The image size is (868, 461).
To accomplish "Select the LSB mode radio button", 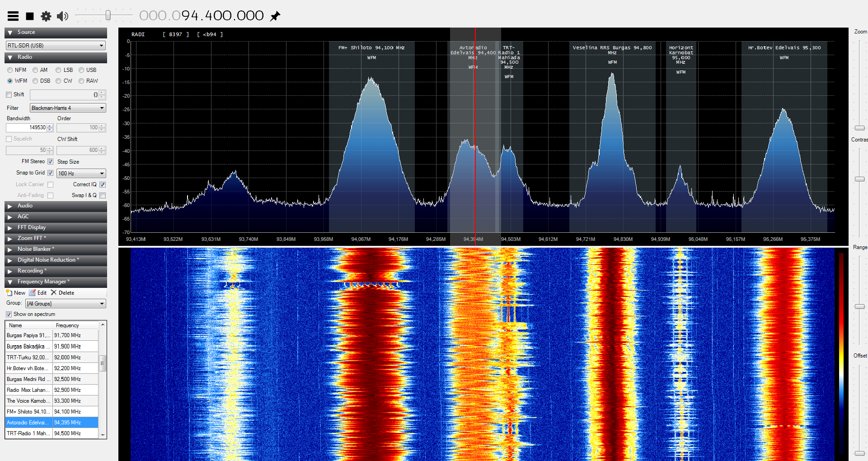I will [x=58, y=70].
